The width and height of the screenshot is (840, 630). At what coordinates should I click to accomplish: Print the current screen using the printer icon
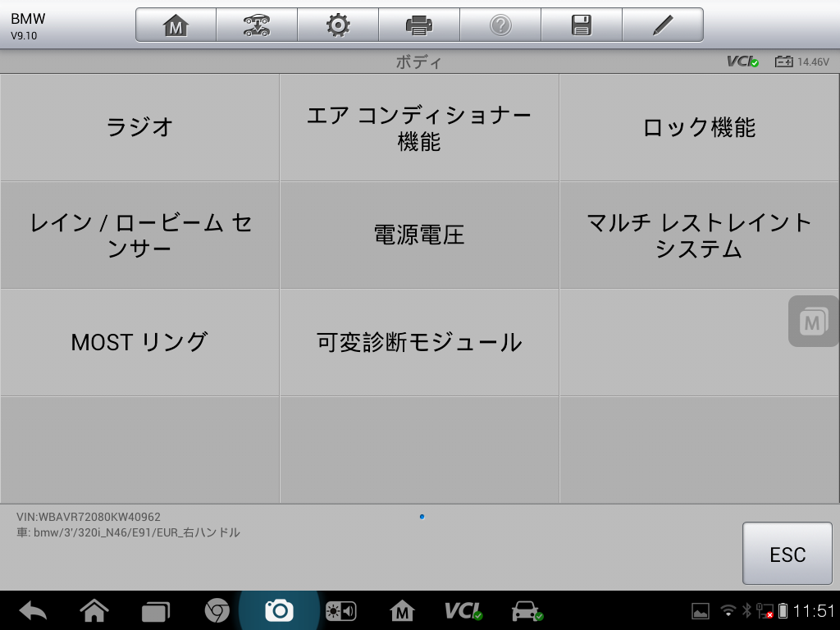418,24
